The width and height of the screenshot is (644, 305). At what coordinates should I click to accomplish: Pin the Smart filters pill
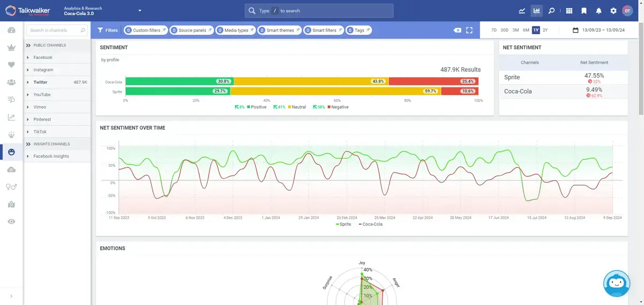(340, 30)
